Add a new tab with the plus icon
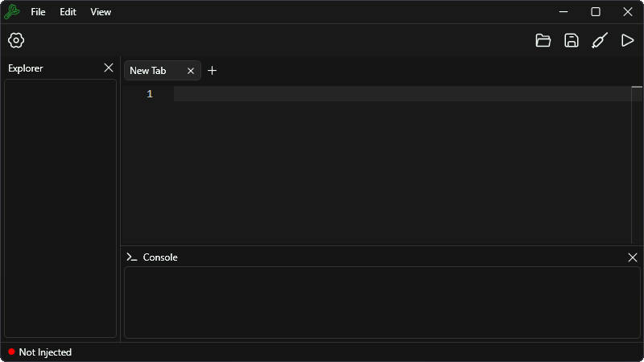The height and width of the screenshot is (362, 644). [x=212, y=71]
